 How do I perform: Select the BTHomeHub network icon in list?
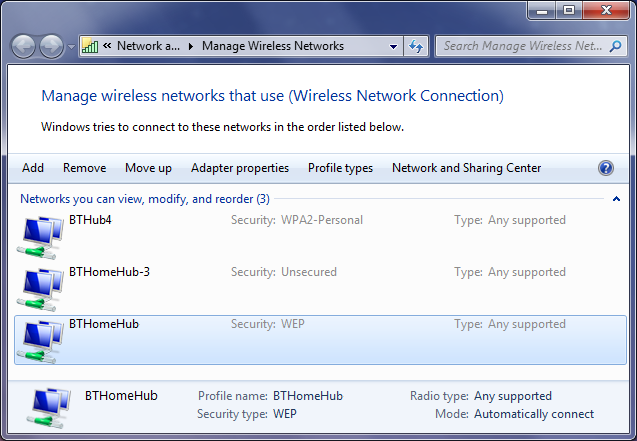pos(40,342)
